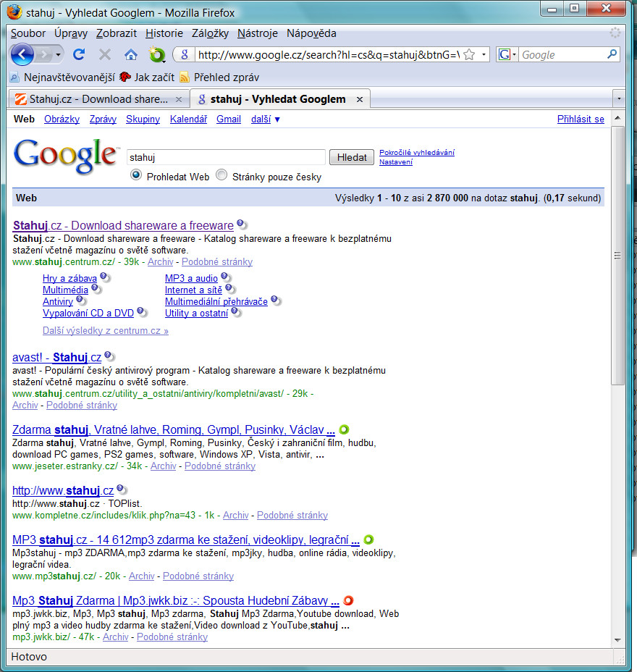The width and height of the screenshot is (637, 672).
Task: Open Google Zprávy link
Action: pos(103,119)
